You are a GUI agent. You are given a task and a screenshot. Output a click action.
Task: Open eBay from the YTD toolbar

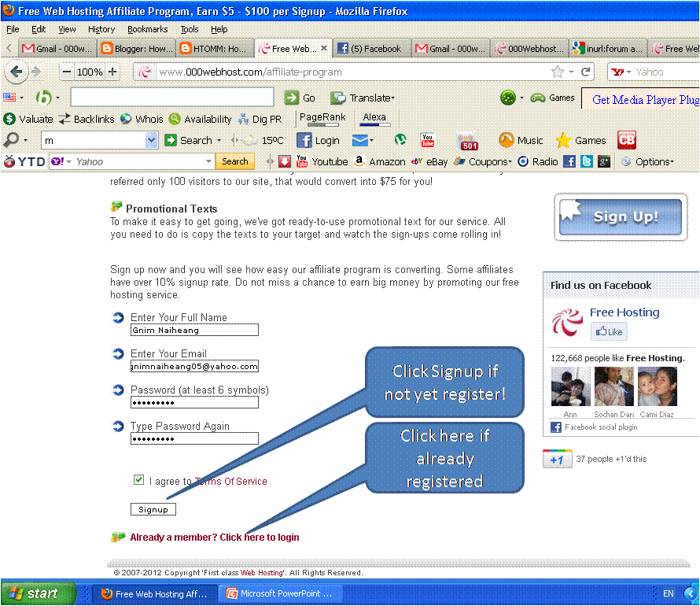coord(429,161)
